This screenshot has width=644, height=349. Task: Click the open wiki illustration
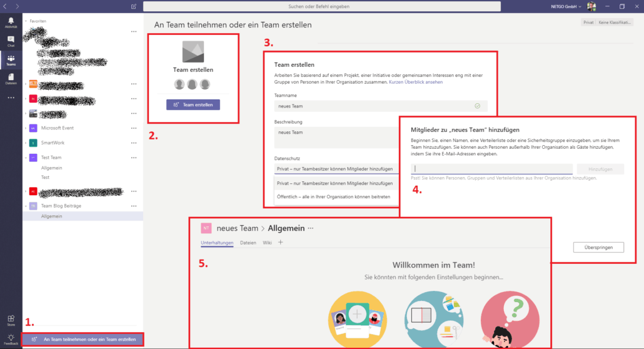pyautogui.click(x=434, y=319)
